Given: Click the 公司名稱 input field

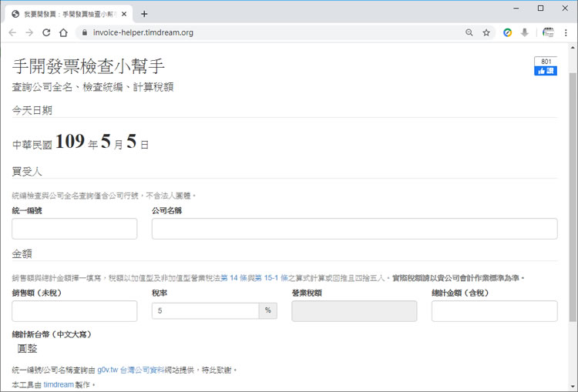Looking at the screenshot, I should tap(355, 229).
